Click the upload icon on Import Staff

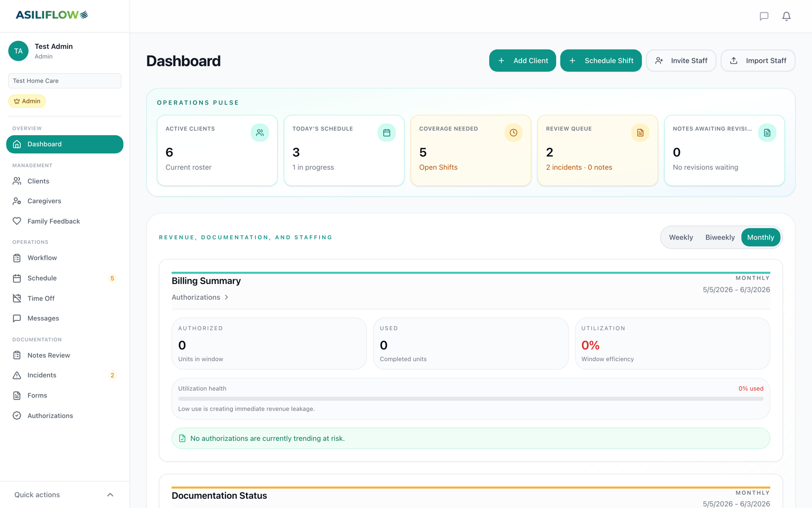click(x=734, y=60)
